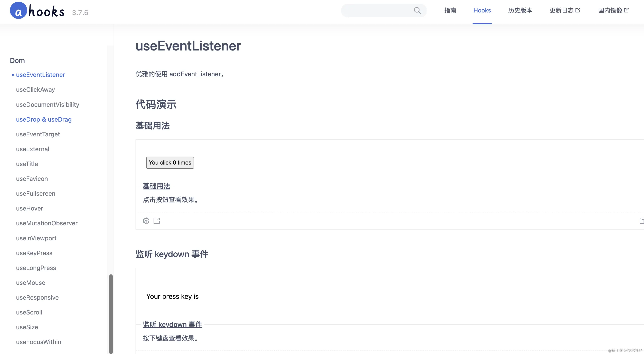Click the ahooks logo icon
This screenshot has height=354, width=644.
[18, 11]
